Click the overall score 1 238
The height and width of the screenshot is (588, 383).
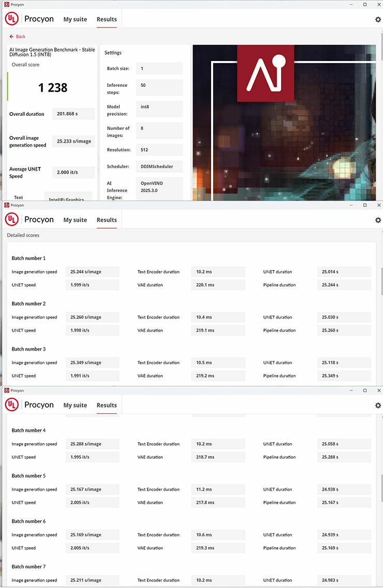tap(53, 88)
